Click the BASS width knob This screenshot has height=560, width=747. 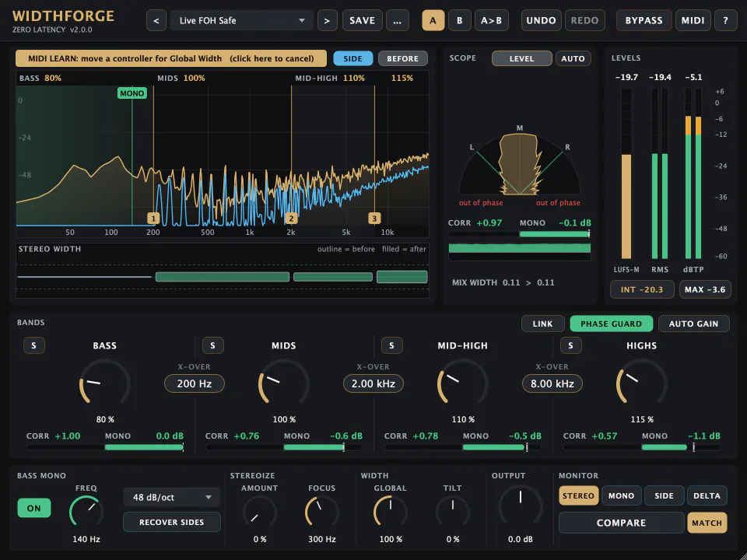105,383
